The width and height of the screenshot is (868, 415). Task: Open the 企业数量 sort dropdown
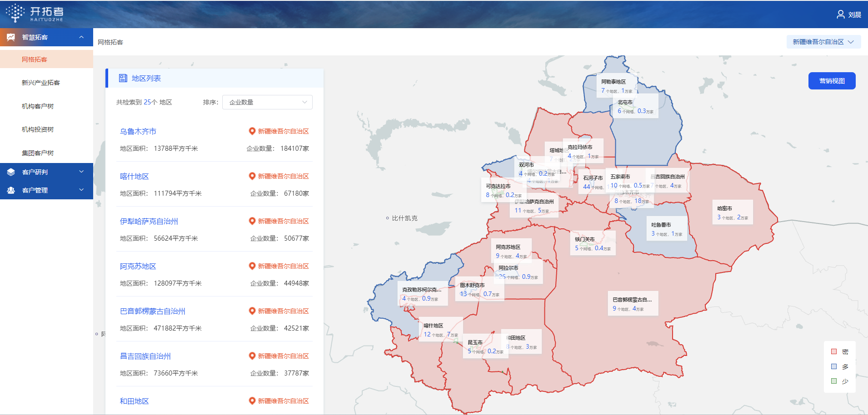(267, 102)
